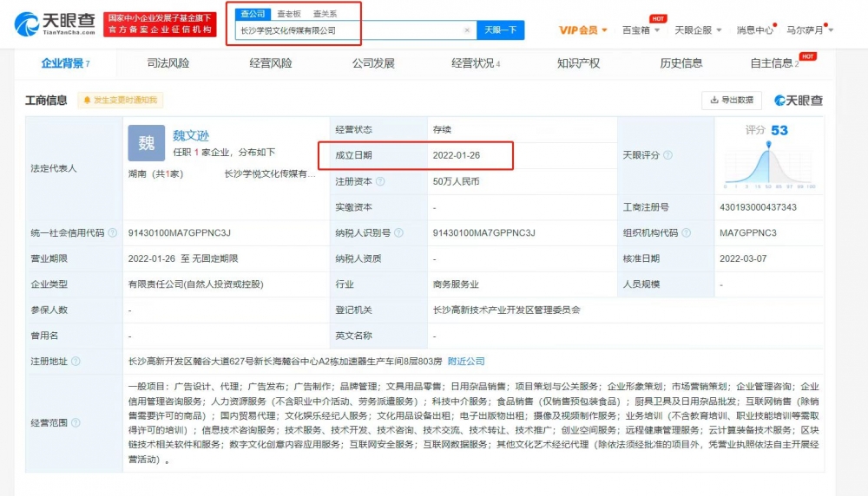This screenshot has height=496, width=868.
Task: Click help icon beside 注册地址
Action: 76,362
